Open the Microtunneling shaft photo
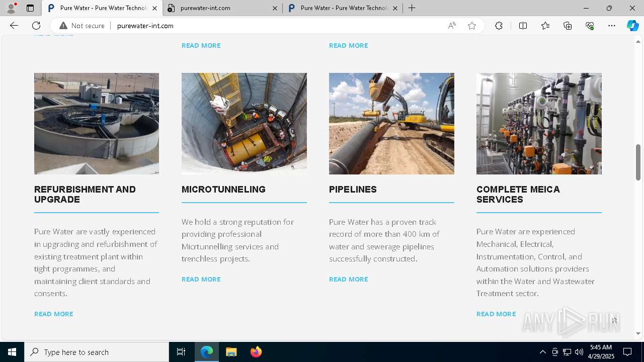Screen dimensions: 644x362 [244, 124]
